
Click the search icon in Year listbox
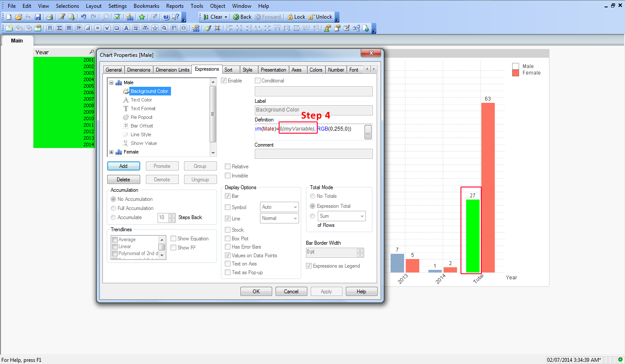click(91, 52)
